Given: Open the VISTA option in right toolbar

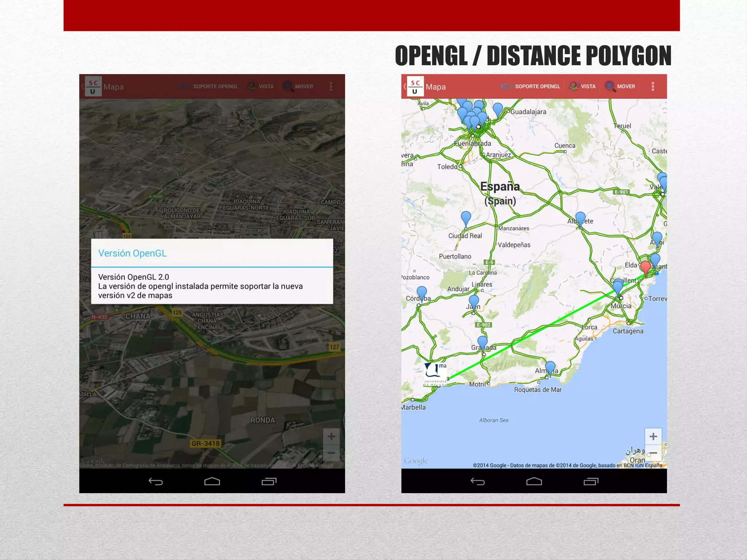Looking at the screenshot, I should (583, 86).
